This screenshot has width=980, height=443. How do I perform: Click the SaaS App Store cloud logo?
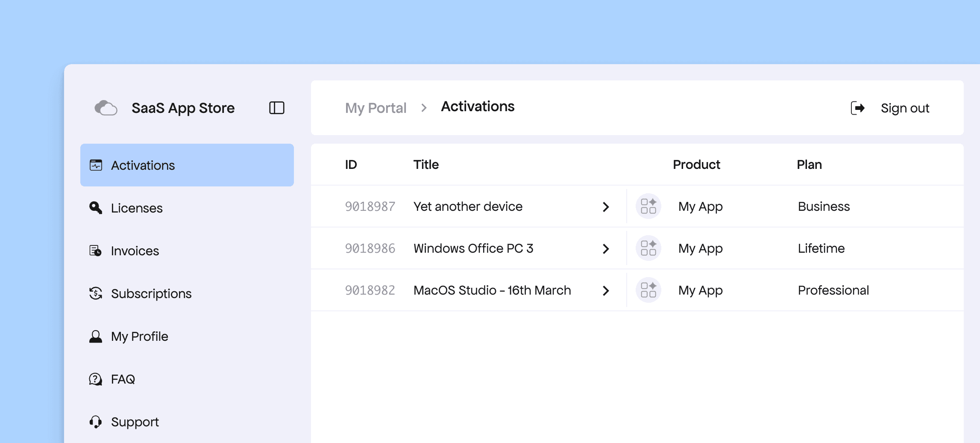106,108
